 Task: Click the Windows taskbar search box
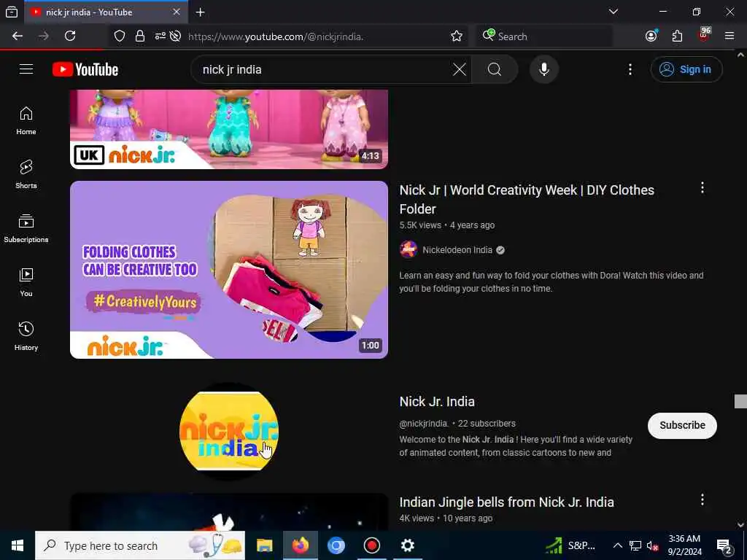[x=140, y=545]
